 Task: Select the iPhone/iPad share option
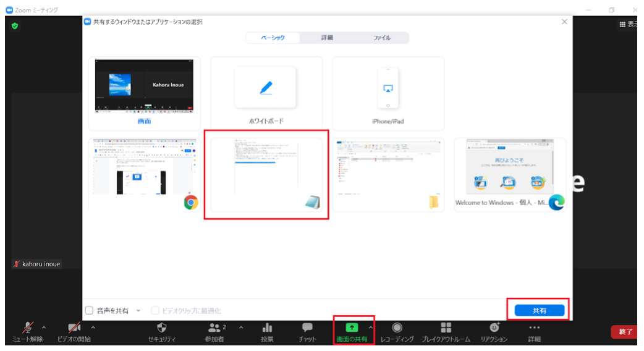(388, 93)
